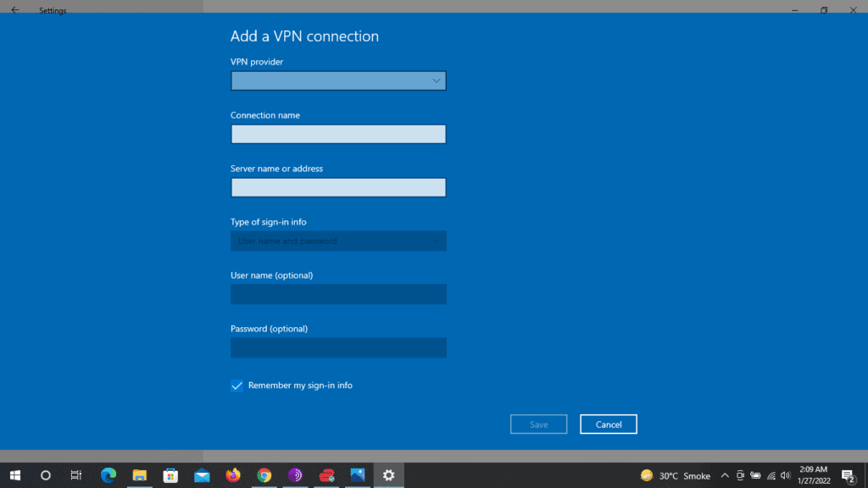This screenshot has height=488, width=868.
Task: Open the Windows Start menu
Action: [15, 475]
